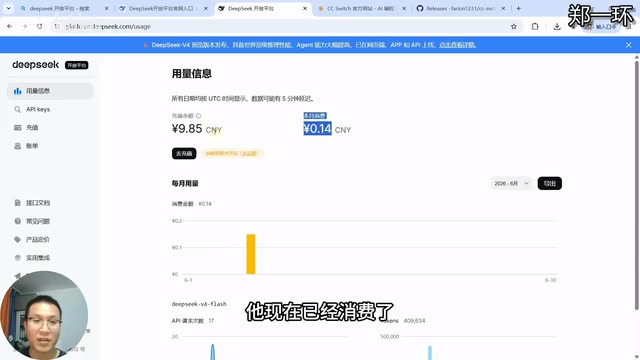The width and height of the screenshot is (640, 360).
Task: Close the GitHub Releases tab
Action: 503,8
